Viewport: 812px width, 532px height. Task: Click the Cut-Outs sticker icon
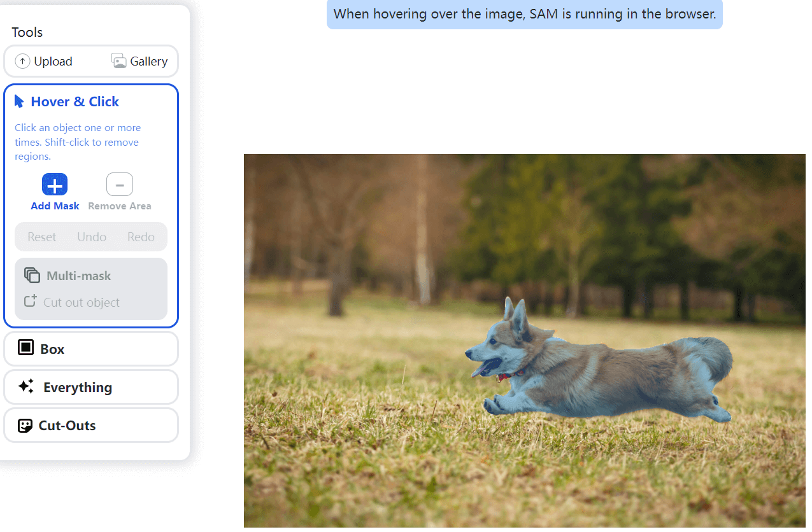coord(25,426)
